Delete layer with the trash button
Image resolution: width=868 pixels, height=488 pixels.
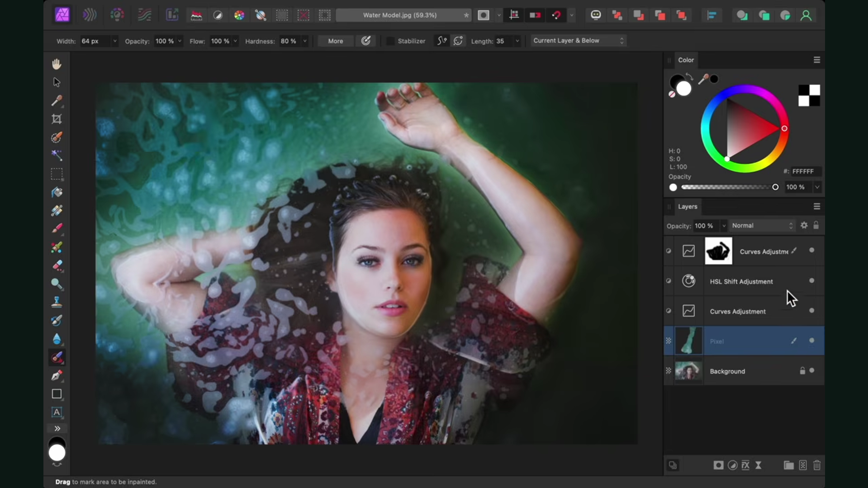click(x=816, y=465)
